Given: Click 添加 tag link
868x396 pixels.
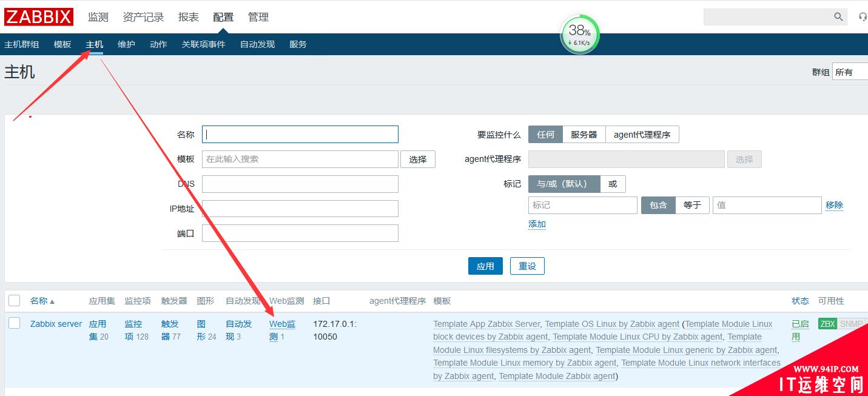Looking at the screenshot, I should 537,224.
